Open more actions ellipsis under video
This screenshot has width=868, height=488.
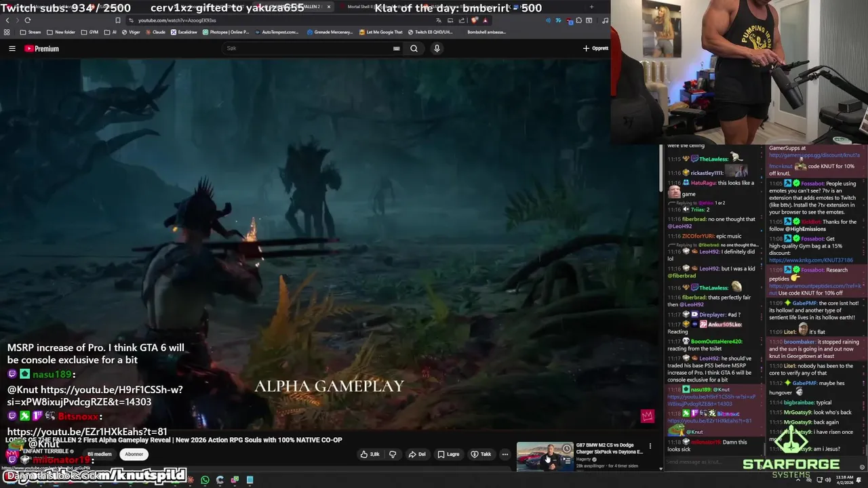(505, 454)
